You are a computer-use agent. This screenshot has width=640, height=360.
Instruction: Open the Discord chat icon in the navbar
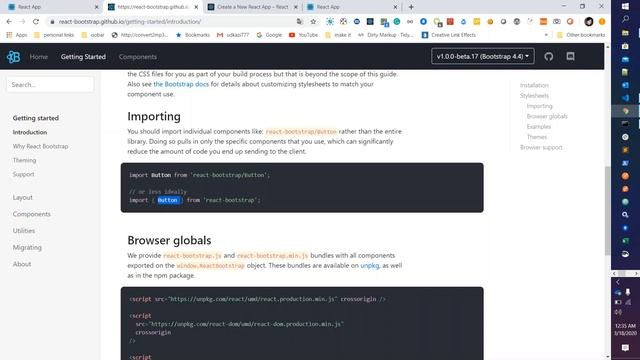[570, 56]
